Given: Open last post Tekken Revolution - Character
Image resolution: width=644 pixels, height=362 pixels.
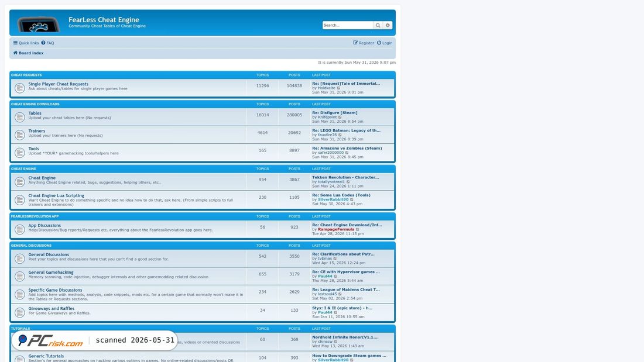Looking at the screenshot, I should point(346,178).
